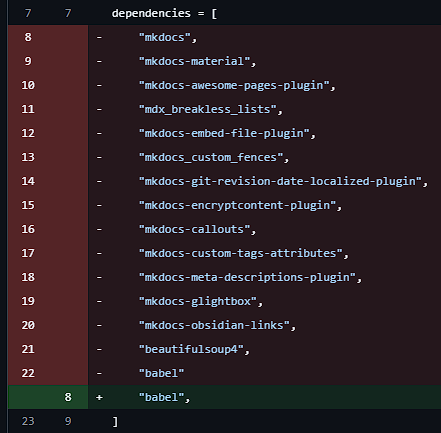Click the minus marker beside "beautifulsoup4"
441x433 pixels.
click(99, 349)
